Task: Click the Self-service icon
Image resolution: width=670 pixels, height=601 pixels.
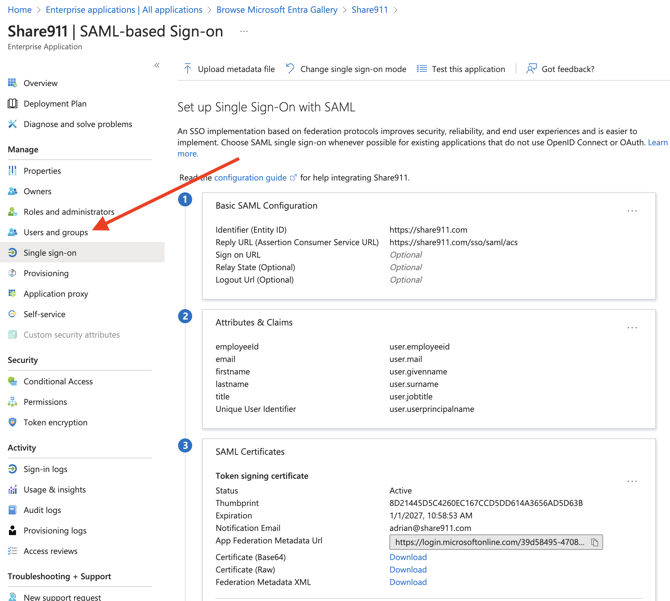Action: click(12, 314)
